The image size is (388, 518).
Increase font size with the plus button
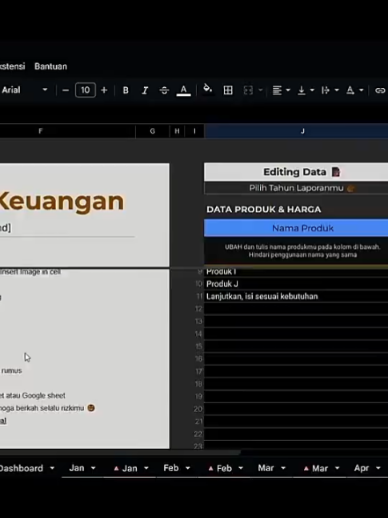pyautogui.click(x=104, y=90)
